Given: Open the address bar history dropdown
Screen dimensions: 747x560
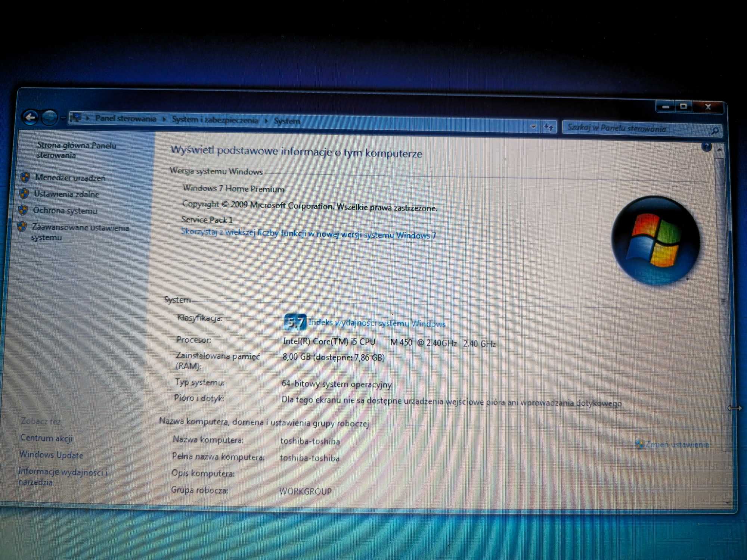Looking at the screenshot, I should [x=533, y=127].
